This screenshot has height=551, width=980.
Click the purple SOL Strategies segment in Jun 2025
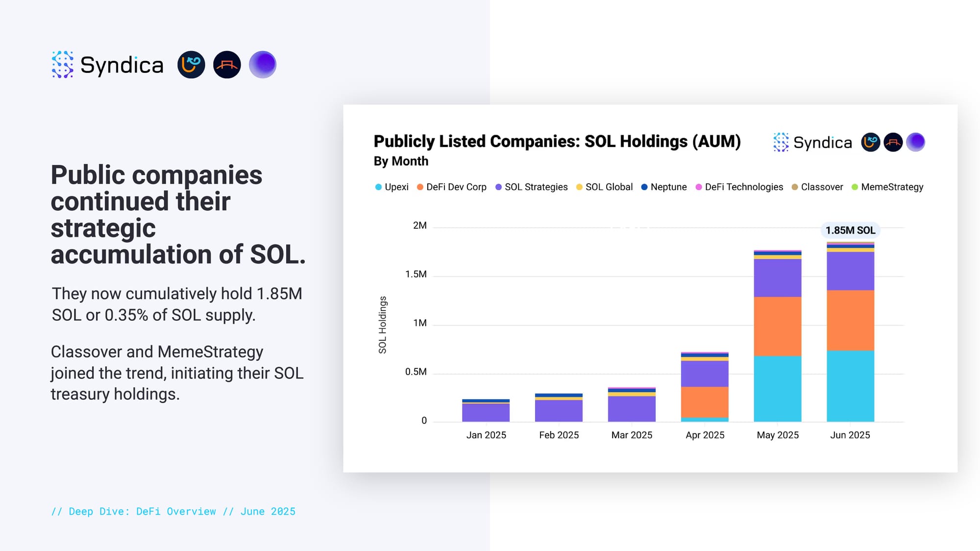pos(850,271)
